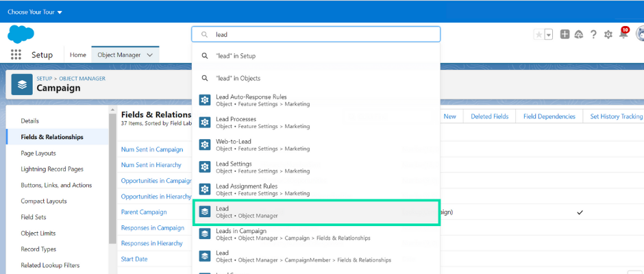The width and height of the screenshot is (644, 274).
Task: Open the Start Date field
Action: click(134, 259)
